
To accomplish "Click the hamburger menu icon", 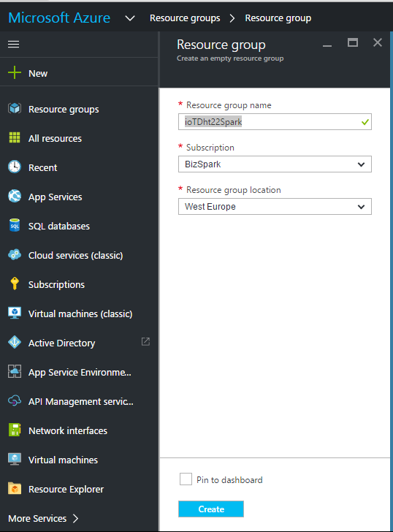I will tap(14, 44).
